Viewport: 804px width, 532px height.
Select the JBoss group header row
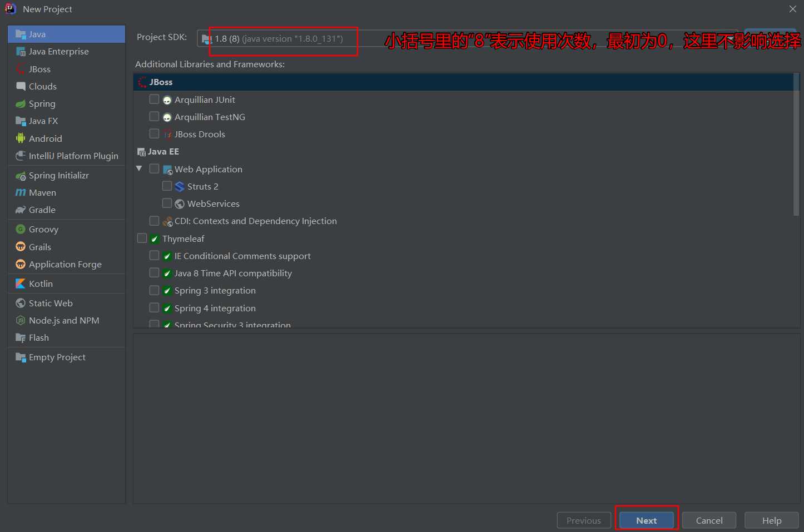pyautogui.click(x=463, y=82)
